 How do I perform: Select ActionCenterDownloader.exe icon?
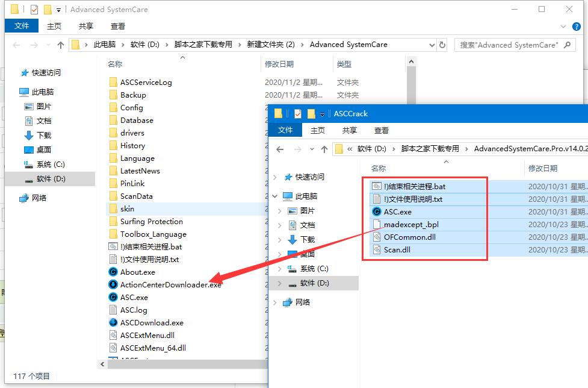tap(113, 284)
